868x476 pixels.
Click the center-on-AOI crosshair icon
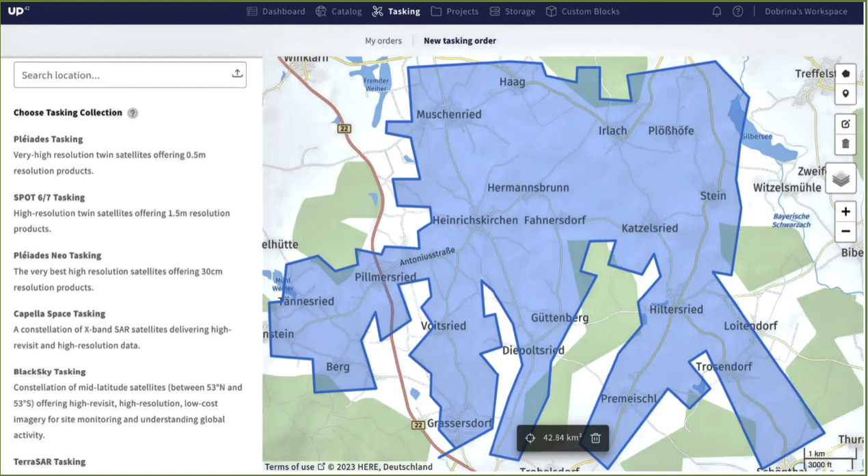[x=530, y=438]
